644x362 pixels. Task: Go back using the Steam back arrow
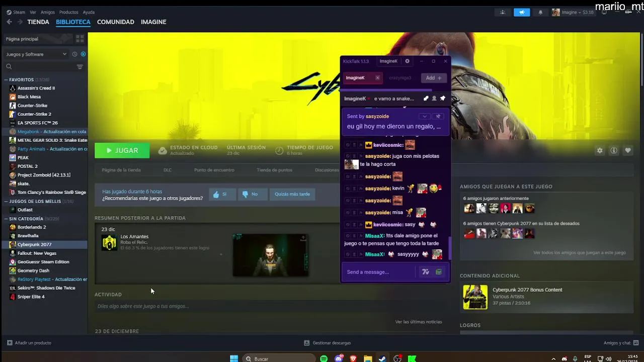(x=9, y=22)
